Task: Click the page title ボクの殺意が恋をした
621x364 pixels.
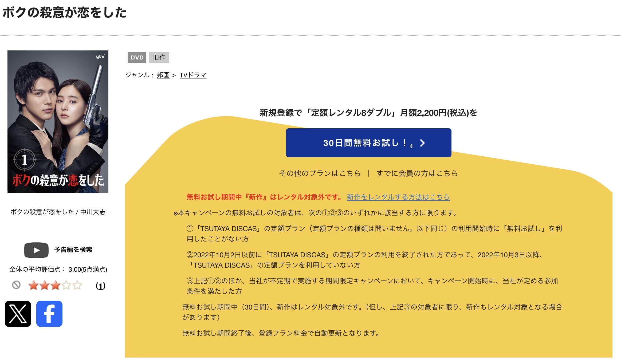Action: tap(65, 13)
